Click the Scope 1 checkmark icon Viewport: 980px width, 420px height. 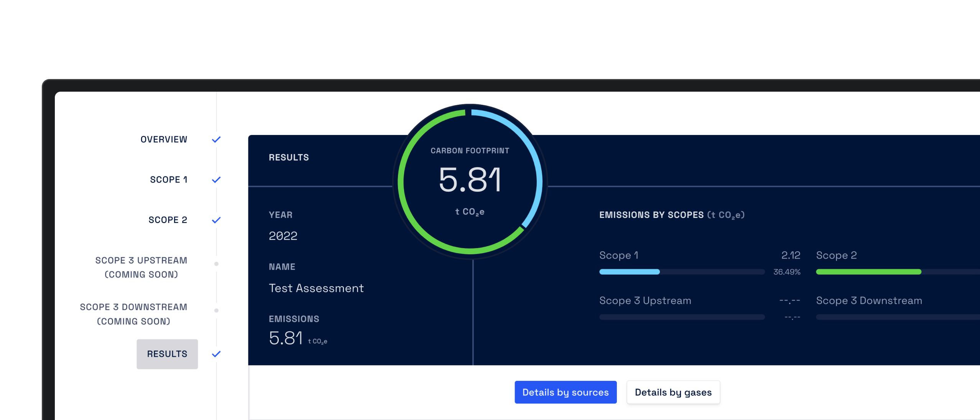click(x=216, y=180)
